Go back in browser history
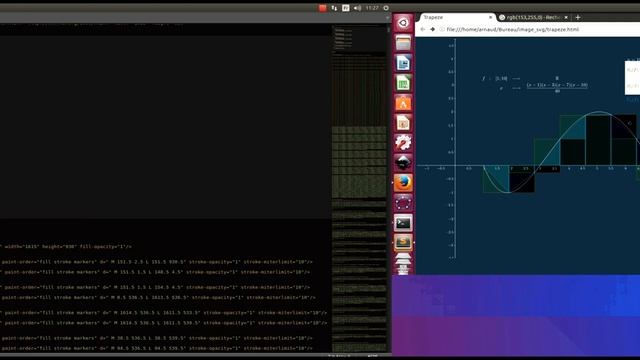The width and height of the screenshot is (640, 360). coord(422,29)
